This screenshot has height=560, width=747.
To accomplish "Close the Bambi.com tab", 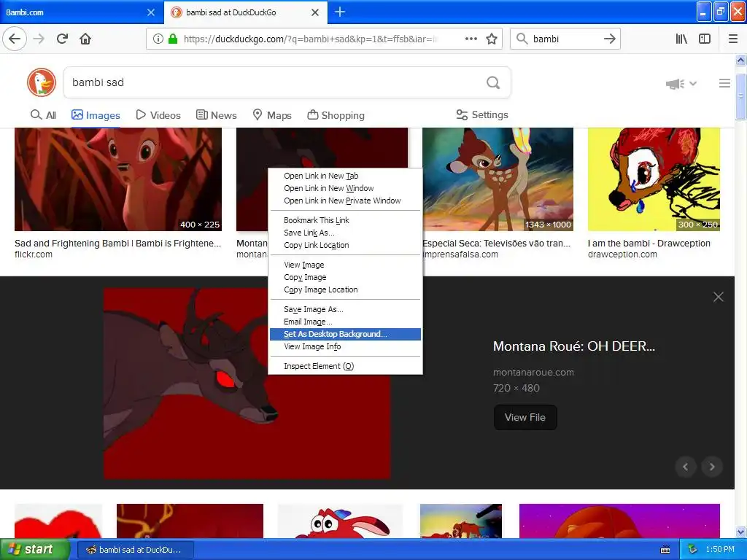I will tap(151, 12).
